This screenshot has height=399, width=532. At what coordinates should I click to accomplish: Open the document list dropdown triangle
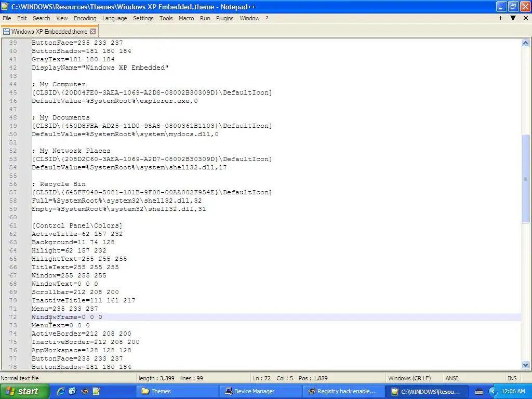point(513,18)
